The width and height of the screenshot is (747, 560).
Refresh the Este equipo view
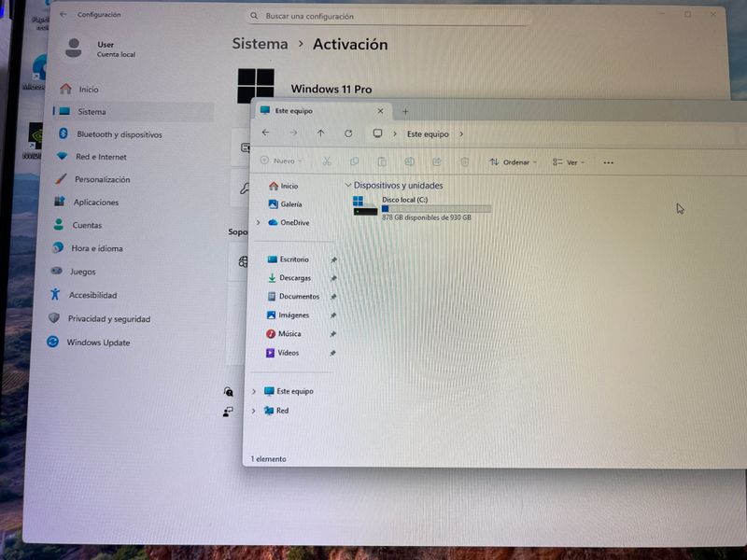point(348,133)
